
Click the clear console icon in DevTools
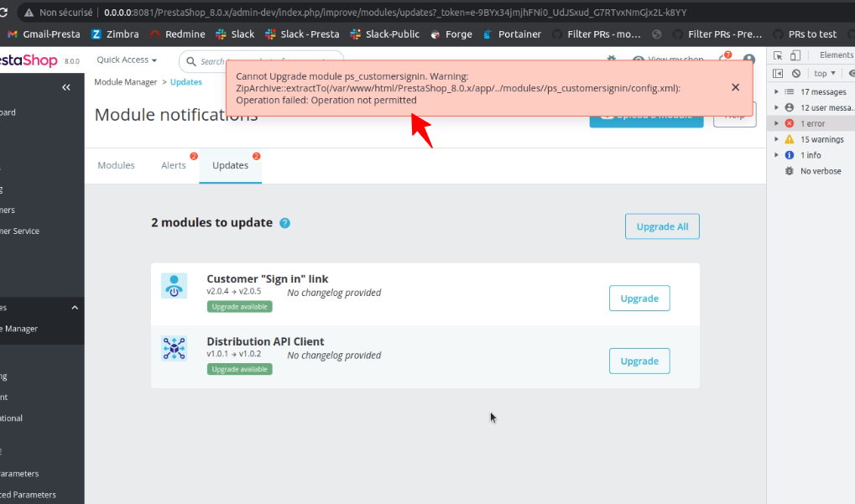[795, 73]
